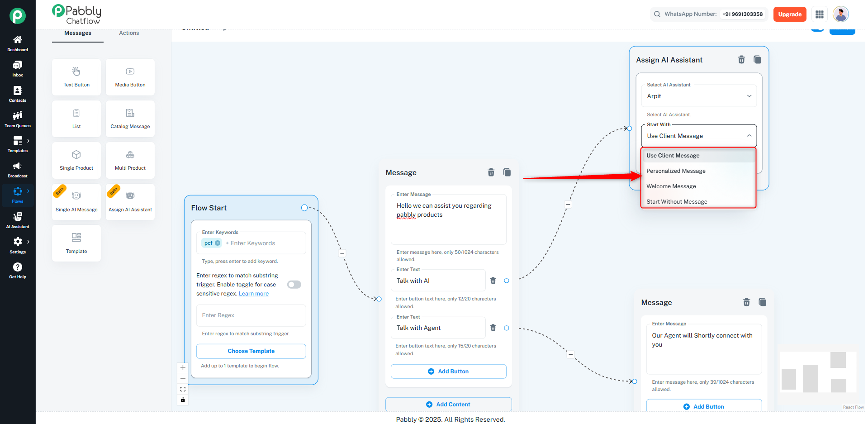
Task: Click Add Button in Our Agent Message node
Action: 704,406
